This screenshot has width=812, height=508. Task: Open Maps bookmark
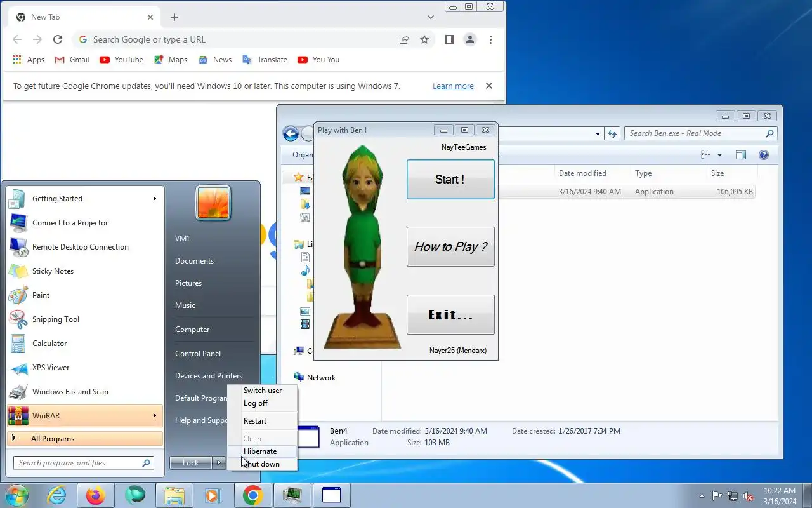(x=171, y=60)
